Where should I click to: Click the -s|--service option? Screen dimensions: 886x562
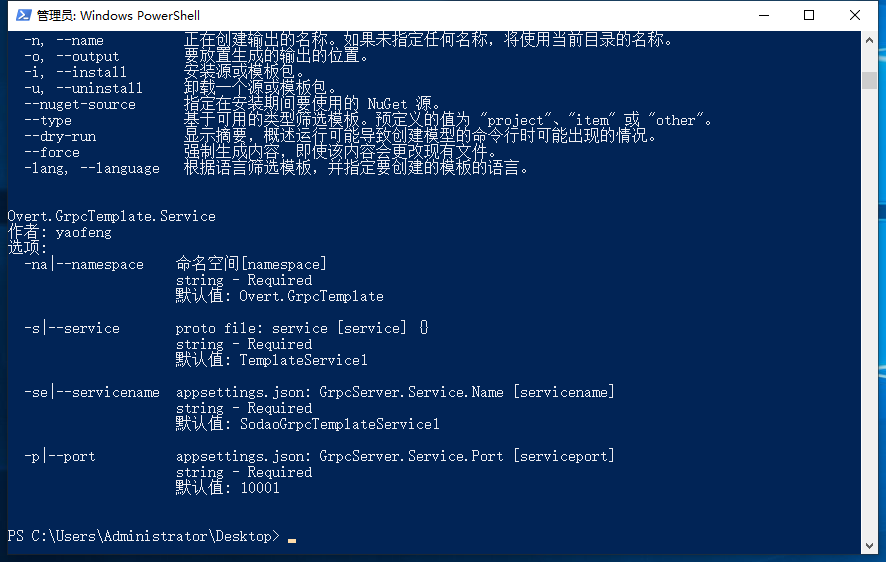pos(72,328)
